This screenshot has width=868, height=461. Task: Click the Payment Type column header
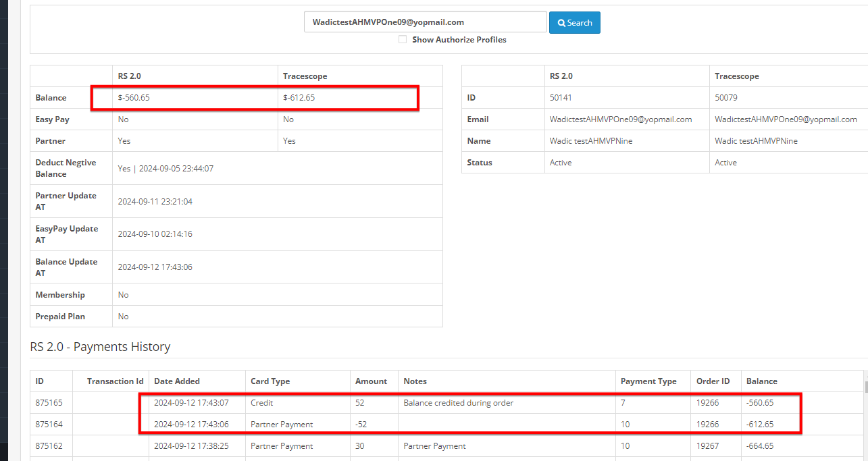pyautogui.click(x=648, y=381)
